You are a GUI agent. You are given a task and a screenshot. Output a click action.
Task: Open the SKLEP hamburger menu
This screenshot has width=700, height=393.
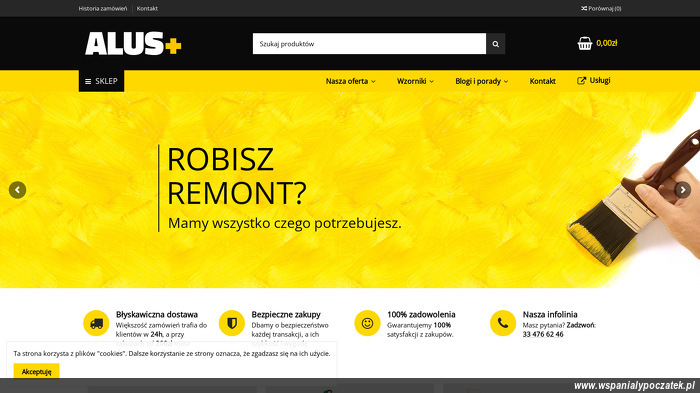click(x=101, y=81)
